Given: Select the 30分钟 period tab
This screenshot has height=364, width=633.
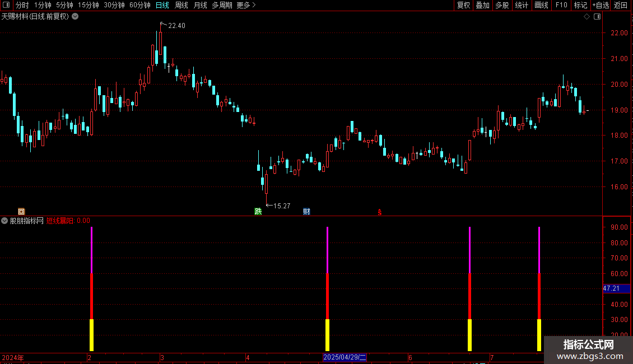Looking at the screenshot, I should pyautogui.click(x=114, y=5).
